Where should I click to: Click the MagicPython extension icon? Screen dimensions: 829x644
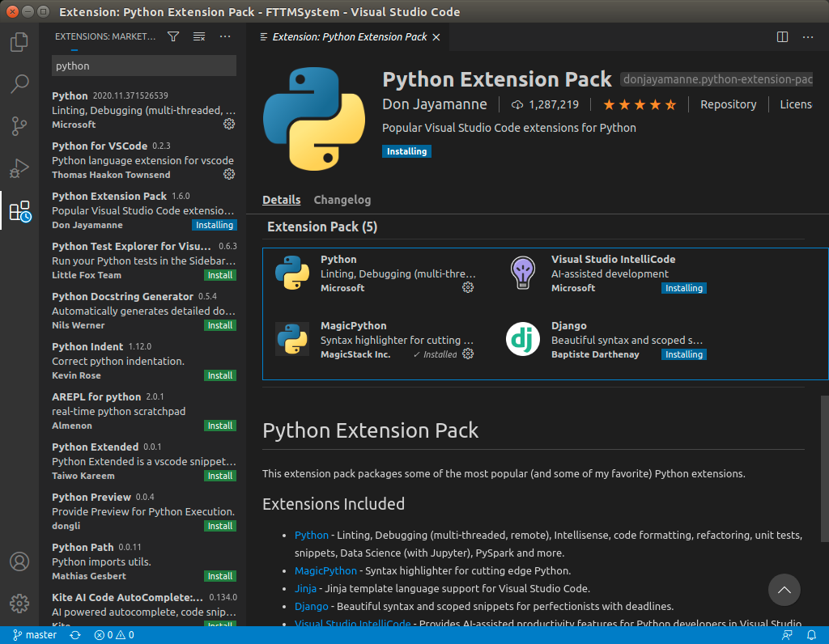[292, 339]
